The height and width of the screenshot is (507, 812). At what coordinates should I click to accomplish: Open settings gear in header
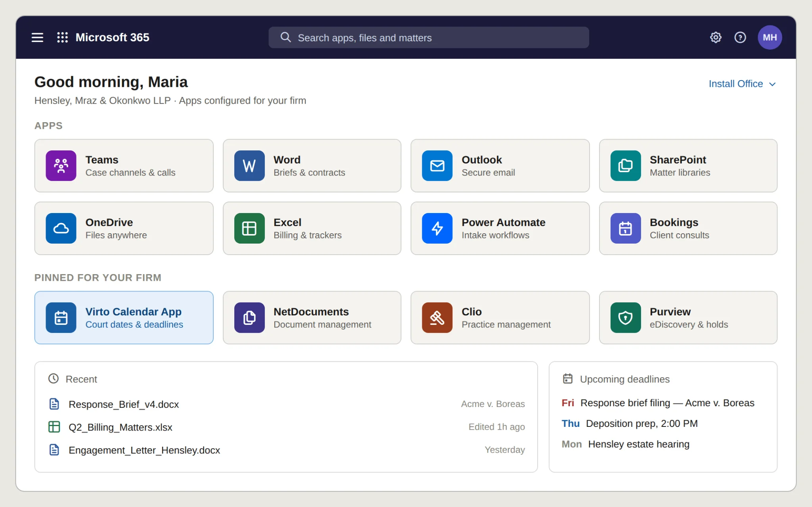[x=716, y=37]
